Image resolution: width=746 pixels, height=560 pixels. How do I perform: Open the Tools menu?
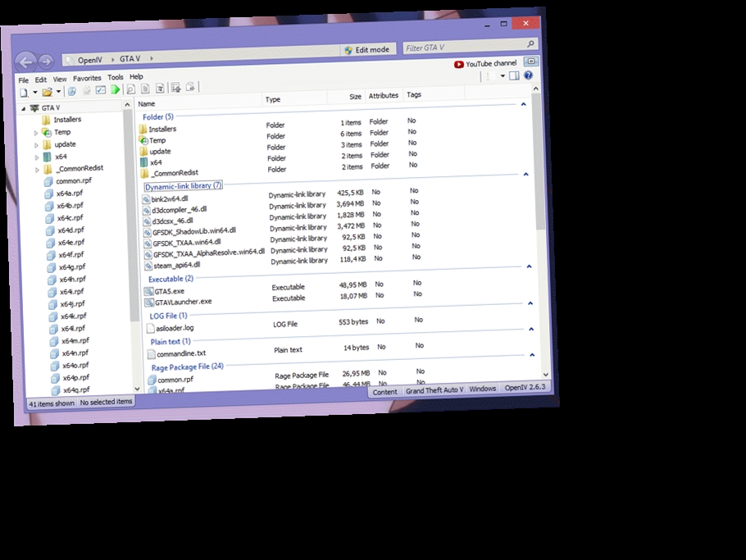[115, 77]
